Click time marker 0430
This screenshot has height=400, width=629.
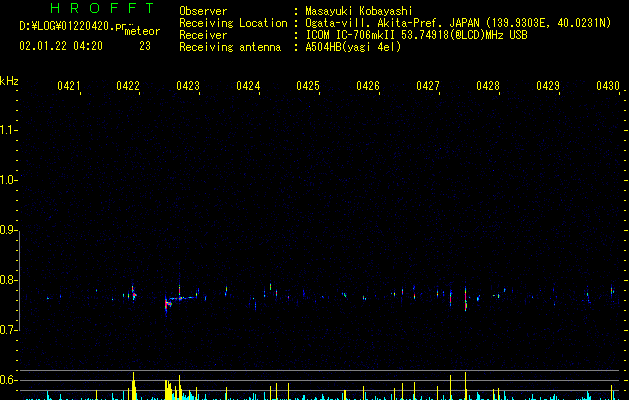click(608, 86)
